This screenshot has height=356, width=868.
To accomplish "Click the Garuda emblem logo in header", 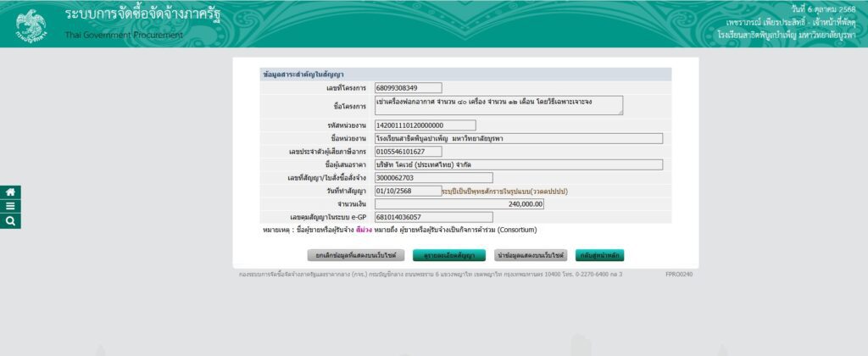I will click(33, 25).
